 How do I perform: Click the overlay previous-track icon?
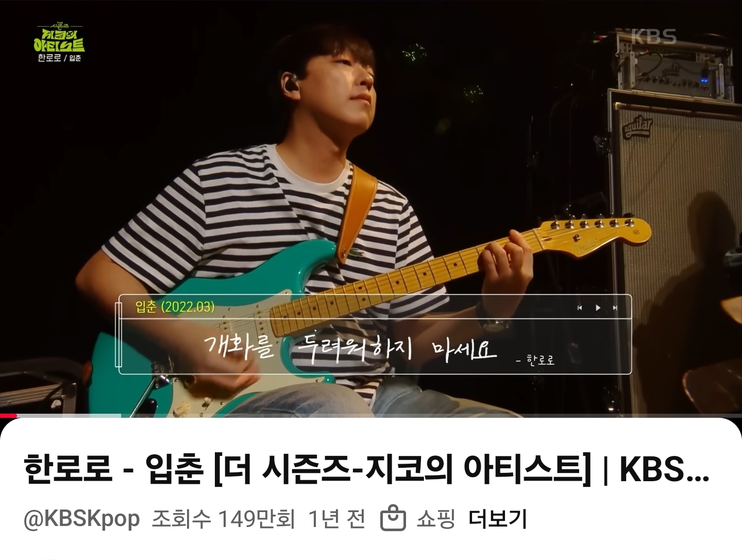[580, 308]
